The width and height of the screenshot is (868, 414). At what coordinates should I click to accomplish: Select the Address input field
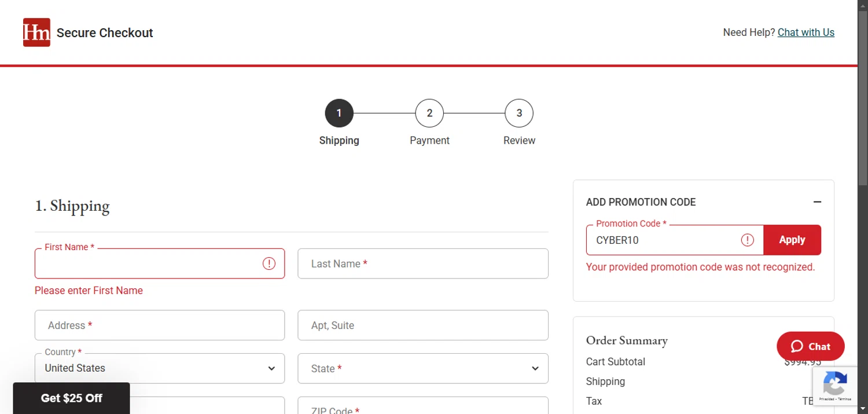(x=159, y=325)
